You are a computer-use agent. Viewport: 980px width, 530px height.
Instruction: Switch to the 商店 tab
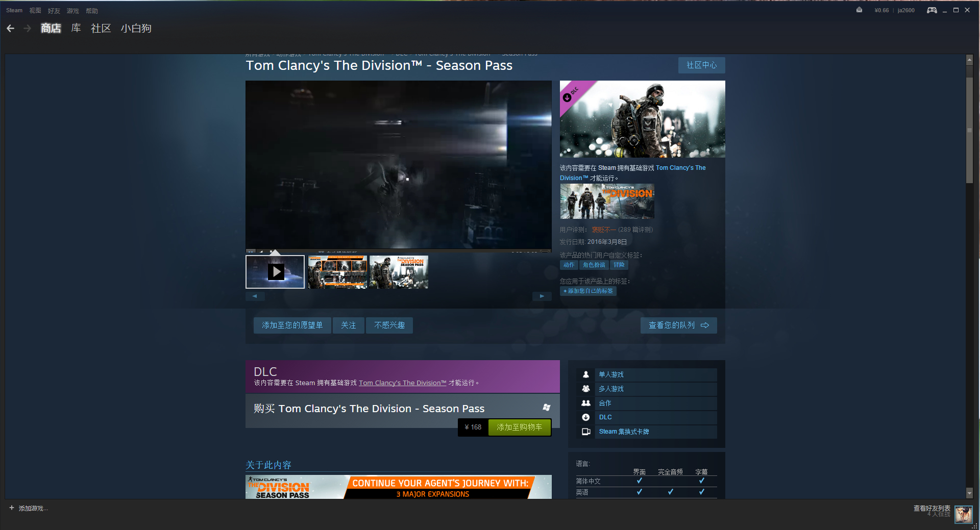[x=51, y=29]
